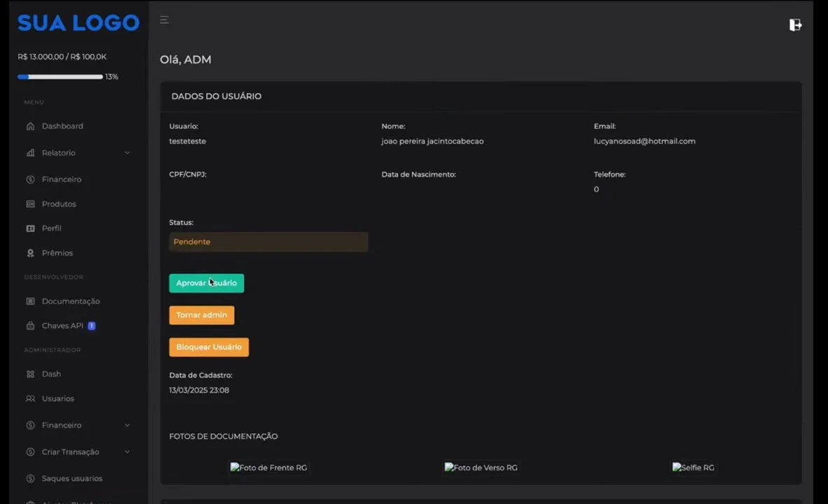Open Saques usuarios menu item
The width and height of the screenshot is (828, 504).
coord(72,478)
